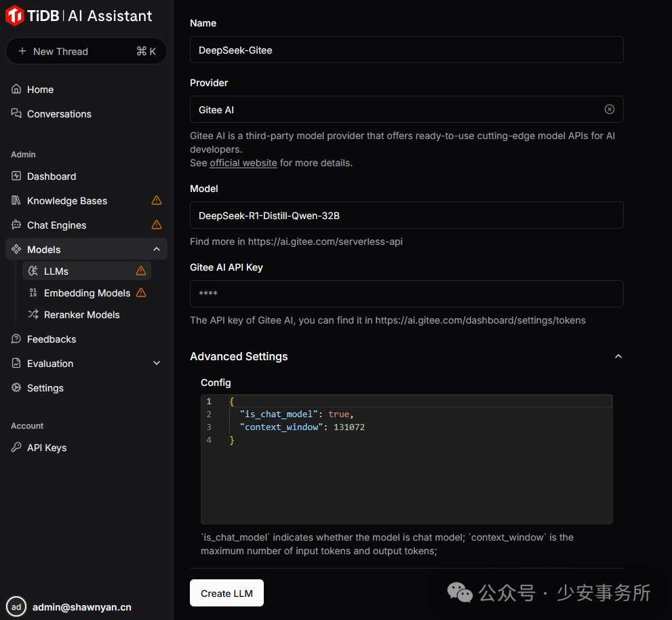Focus the Model input field

406,215
